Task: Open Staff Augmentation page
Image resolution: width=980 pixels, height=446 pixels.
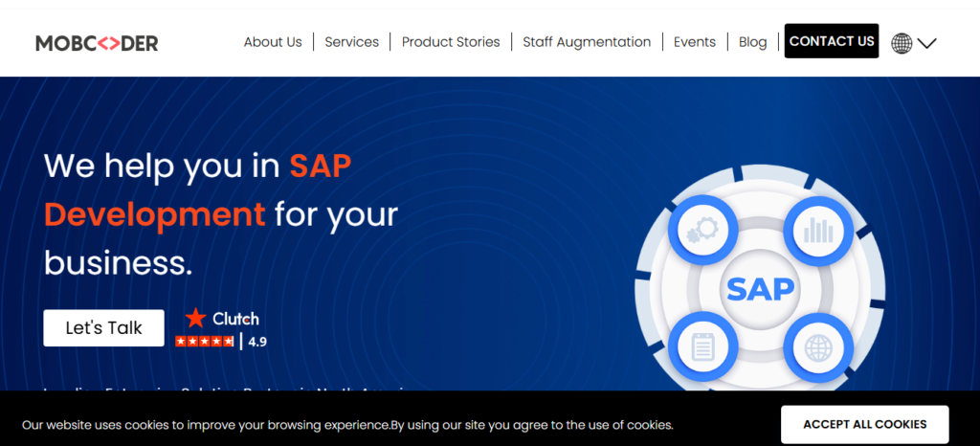Action: (587, 42)
